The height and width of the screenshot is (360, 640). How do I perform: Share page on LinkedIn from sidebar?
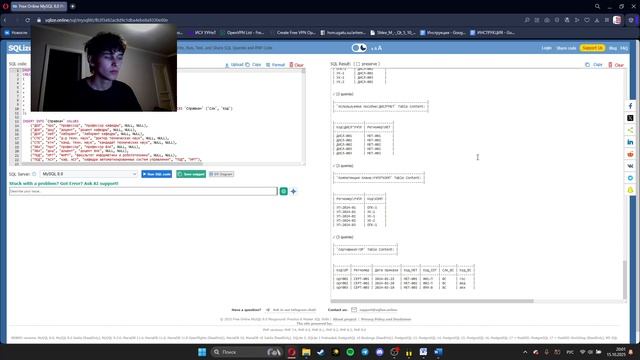[x=630, y=142]
